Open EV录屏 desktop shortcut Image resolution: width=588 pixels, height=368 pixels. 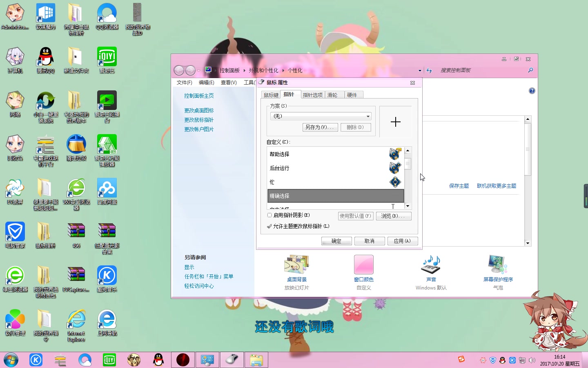tap(15, 191)
